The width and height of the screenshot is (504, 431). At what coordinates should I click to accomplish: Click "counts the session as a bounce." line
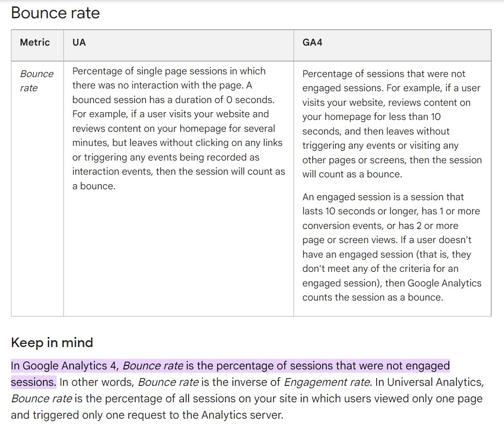(x=373, y=297)
